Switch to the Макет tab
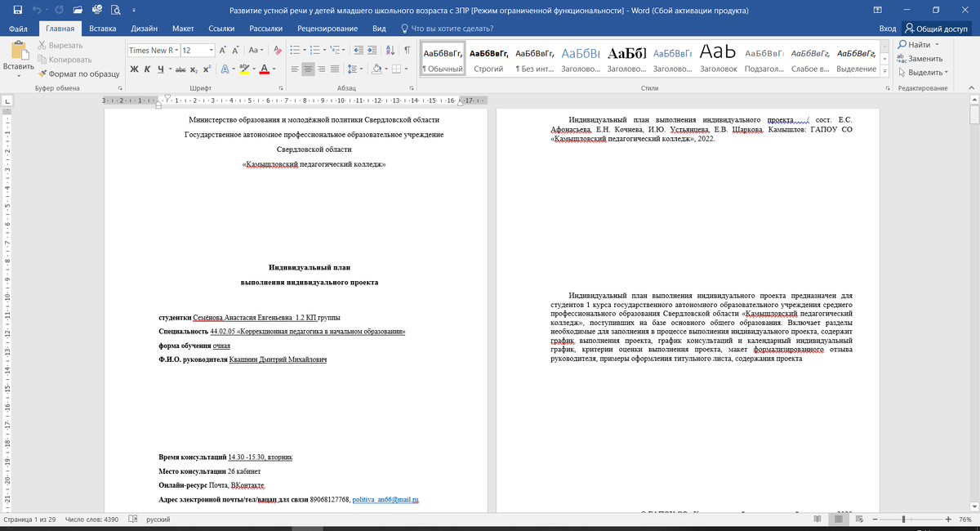 click(x=183, y=29)
